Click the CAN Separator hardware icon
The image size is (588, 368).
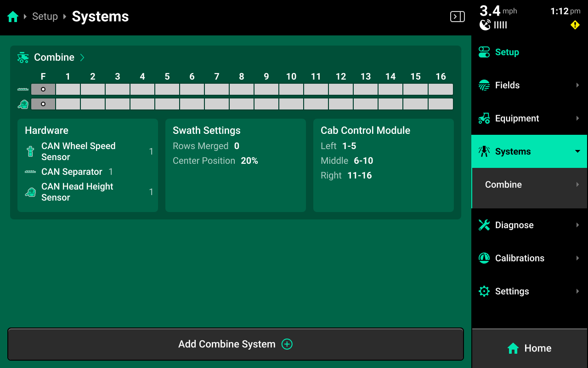(30, 172)
